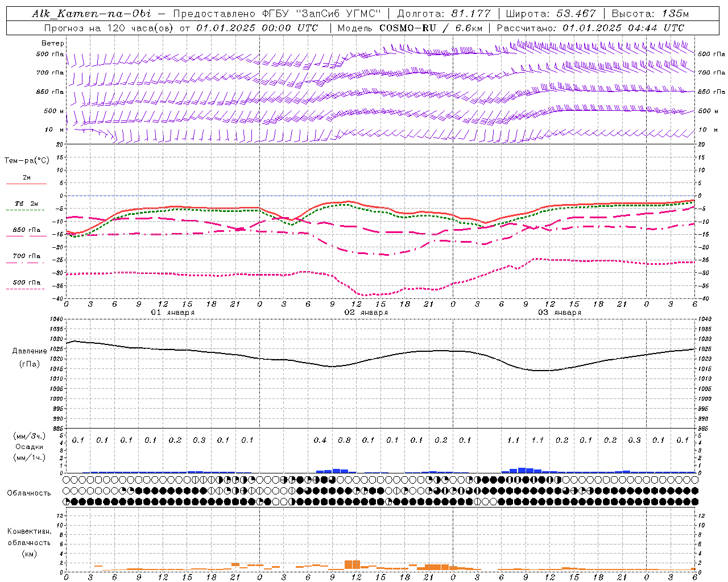Click the "(км)" convective cloud unit label
728x582 pixels.
pyautogui.click(x=30, y=554)
